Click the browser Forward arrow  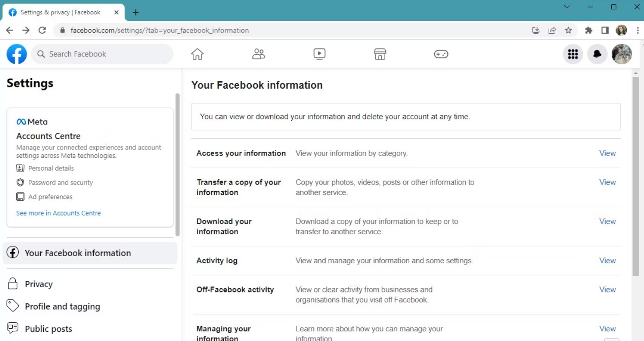[x=26, y=30]
